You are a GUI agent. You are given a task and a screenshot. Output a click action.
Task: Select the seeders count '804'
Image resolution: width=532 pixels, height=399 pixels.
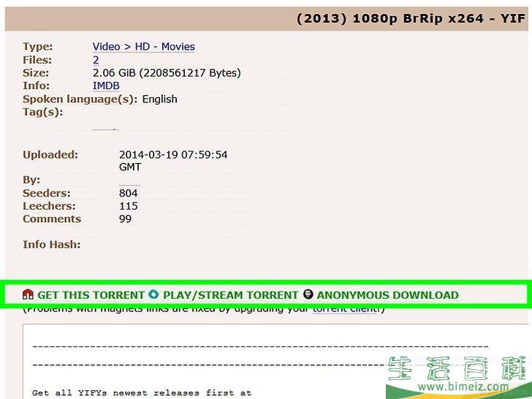[129, 193]
